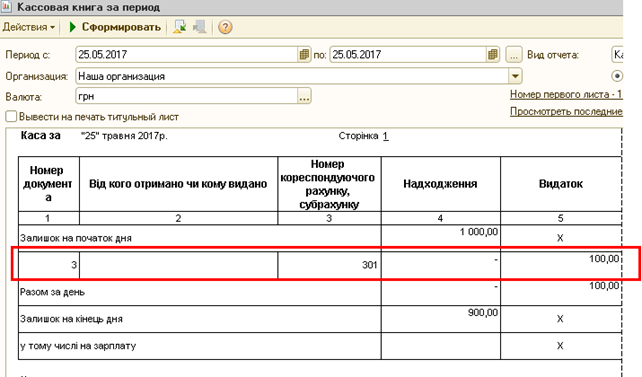Image resolution: width=642 pixels, height=377 pixels.
Task: Click the Видаток column header
Action: tap(561, 184)
